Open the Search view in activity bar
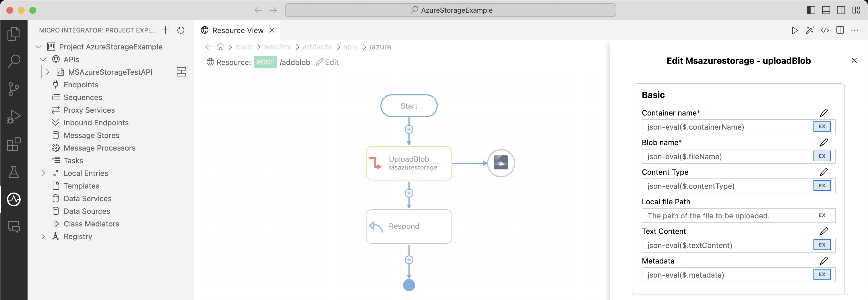This screenshot has width=868, height=300. pyautogui.click(x=13, y=61)
